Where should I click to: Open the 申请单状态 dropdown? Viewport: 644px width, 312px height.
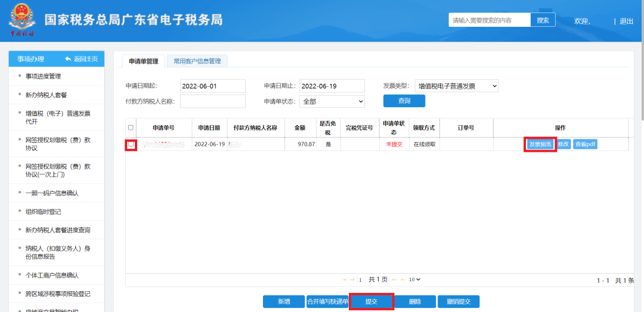pyautogui.click(x=332, y=101)
